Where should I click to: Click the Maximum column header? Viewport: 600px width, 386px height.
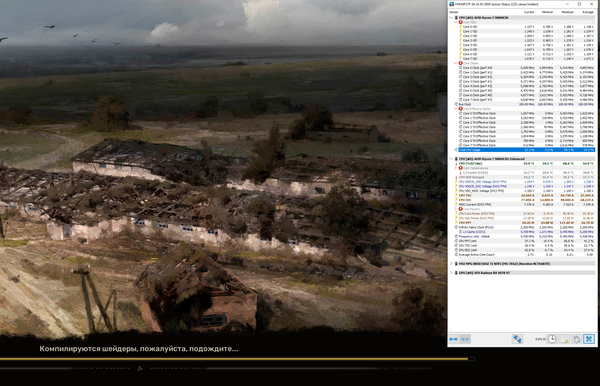click(x=566, y=12)
